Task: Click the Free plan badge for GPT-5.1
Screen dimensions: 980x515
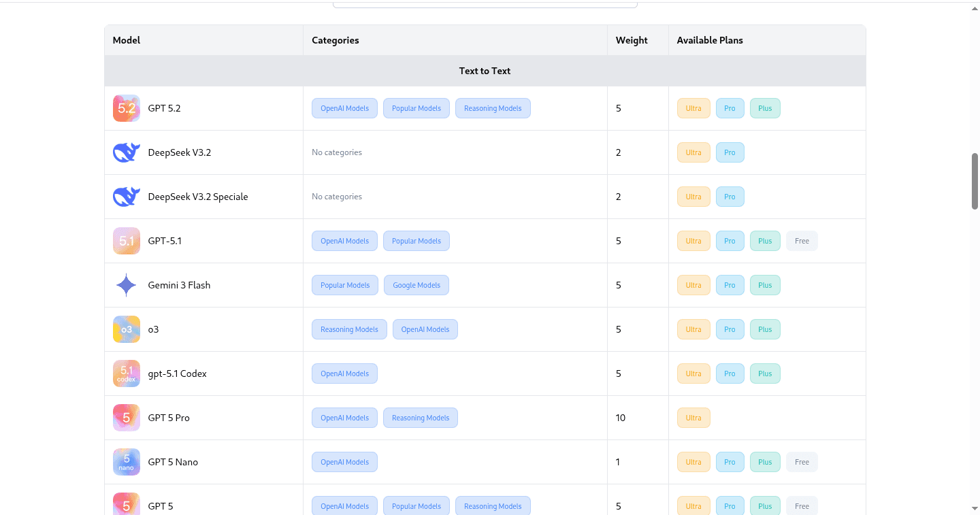Action: tap(802, 241)
